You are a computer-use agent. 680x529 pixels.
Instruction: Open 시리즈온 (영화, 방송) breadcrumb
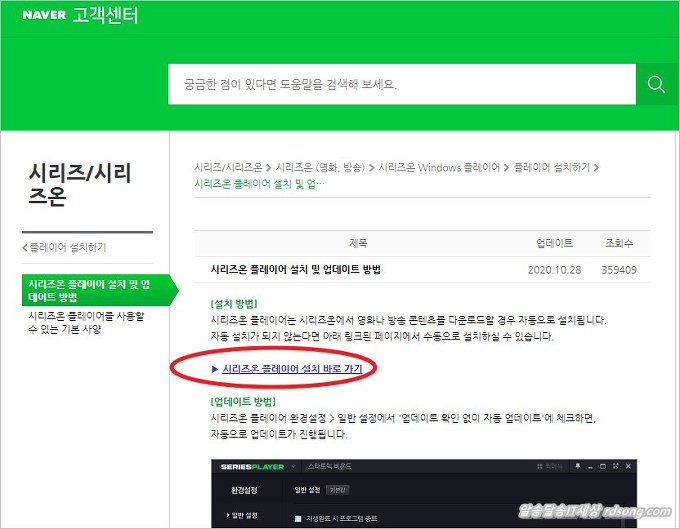point(320,167)
